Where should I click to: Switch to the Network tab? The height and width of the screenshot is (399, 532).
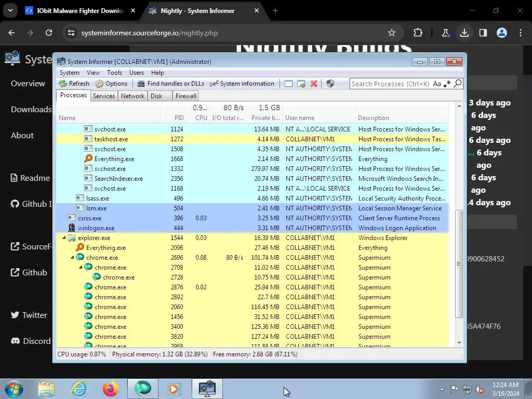(132, 96)
